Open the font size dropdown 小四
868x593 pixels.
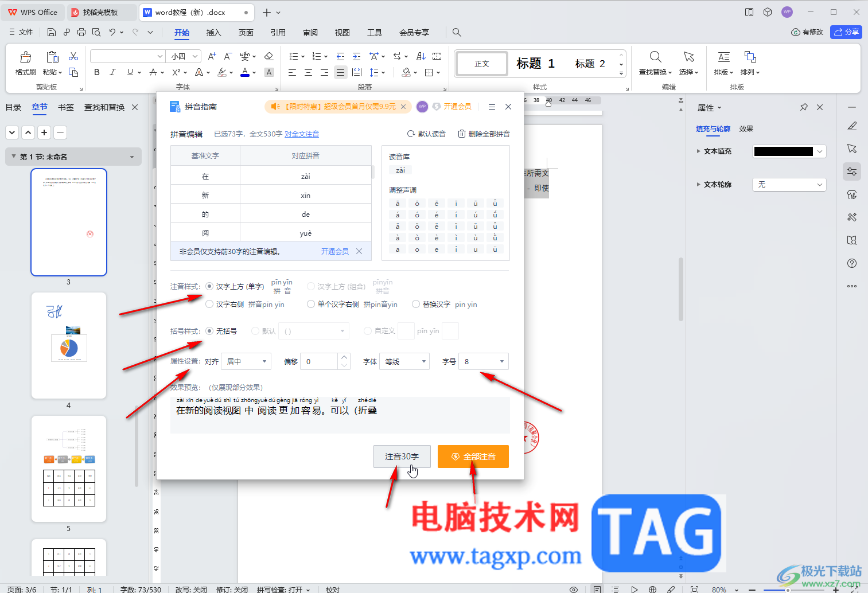[x=183, y=56]
